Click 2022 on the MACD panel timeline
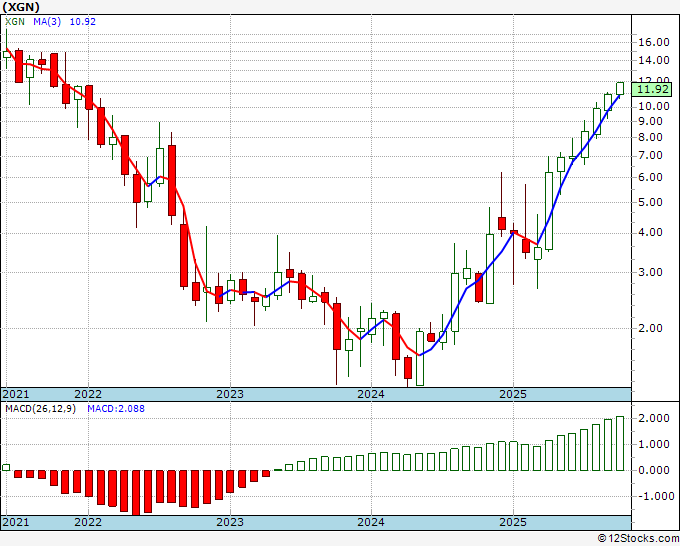This screenshot has height=546, width=680. pyautogui.click(x=88, y=522)
